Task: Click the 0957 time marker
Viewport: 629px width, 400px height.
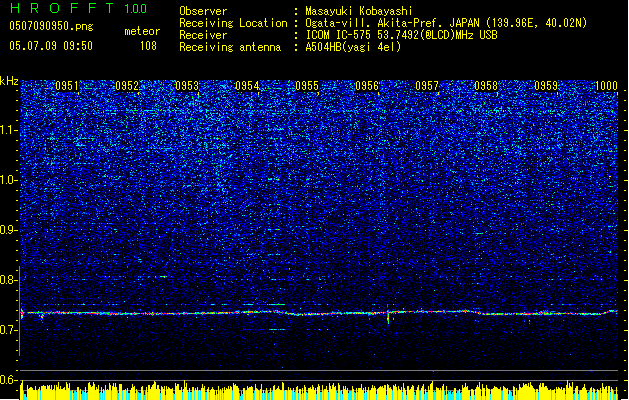Action: tap(427, 86)
